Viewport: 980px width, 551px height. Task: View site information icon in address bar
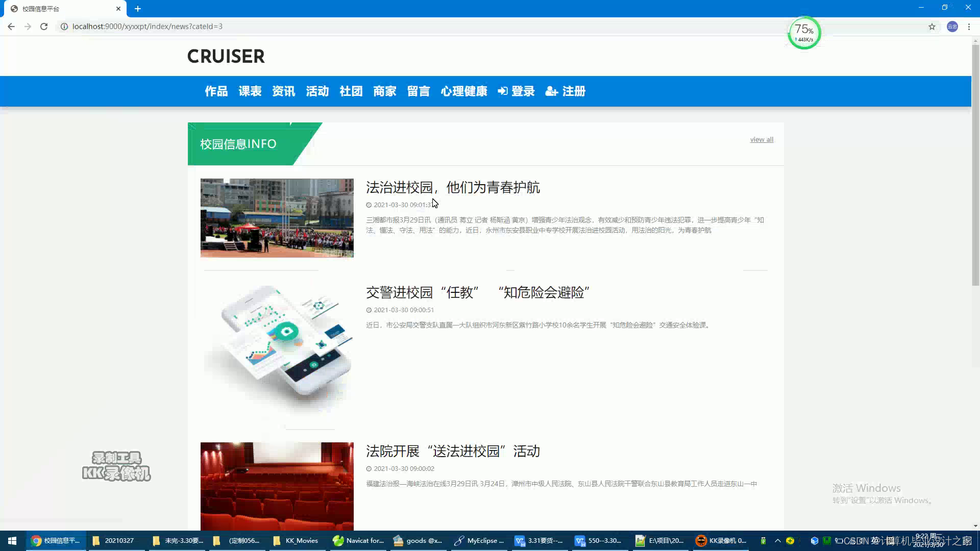click(x=64, y=27)
